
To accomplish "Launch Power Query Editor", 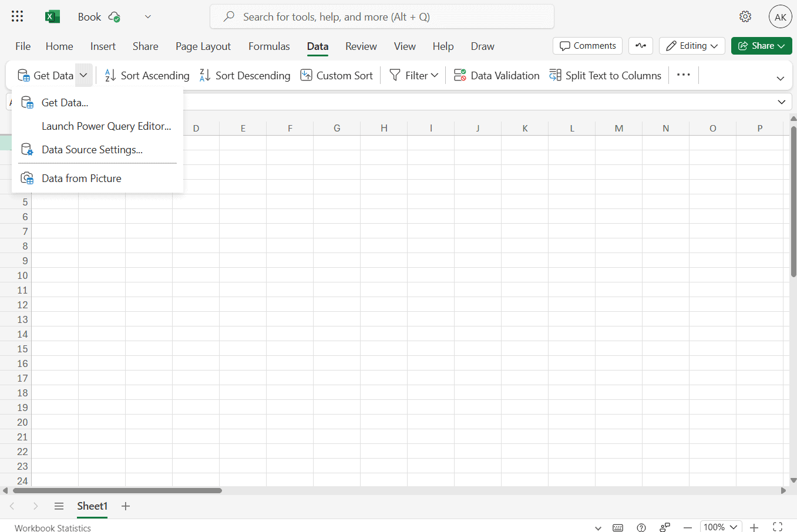I will 106,126.
